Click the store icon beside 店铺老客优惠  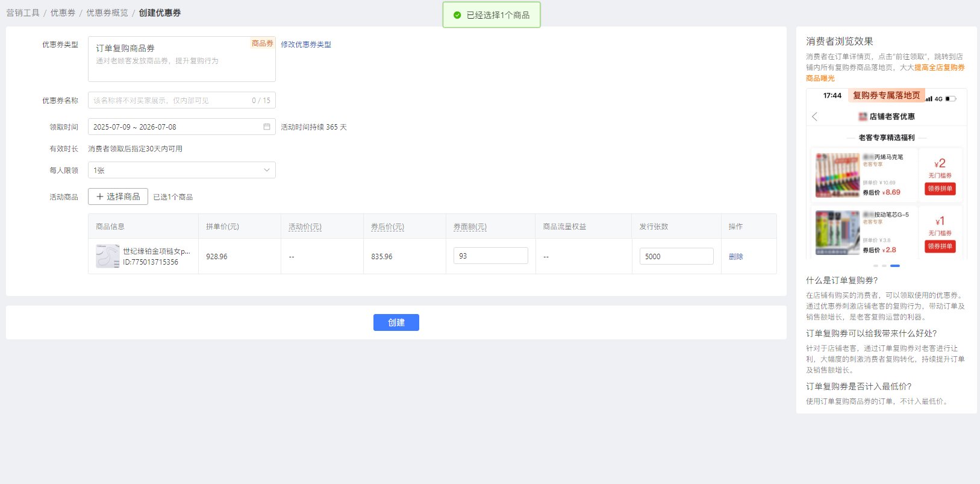coord(863,116)
